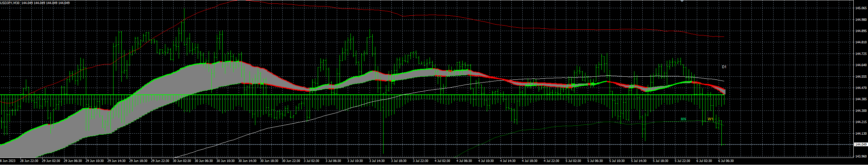The height and width of the screenshot is (165, 868).
Task: Click time axis label 29 Jun 02:30
Action: click(51, 161)
